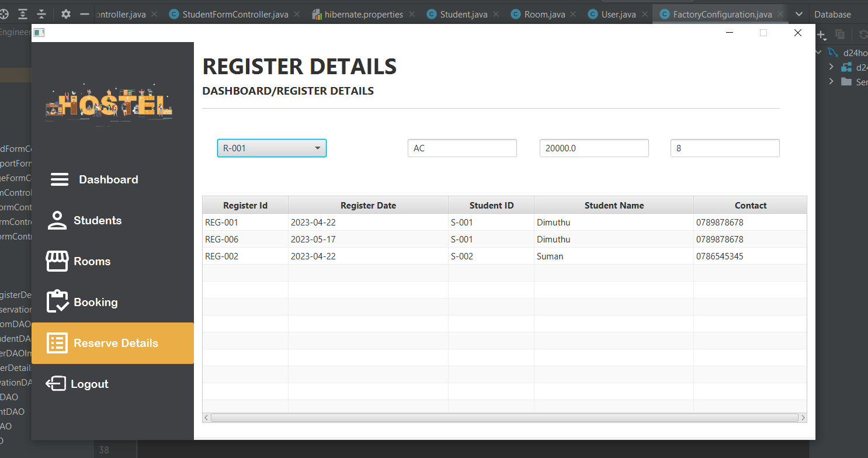
Task: Select the Students person icon
Action: (57, 220)
